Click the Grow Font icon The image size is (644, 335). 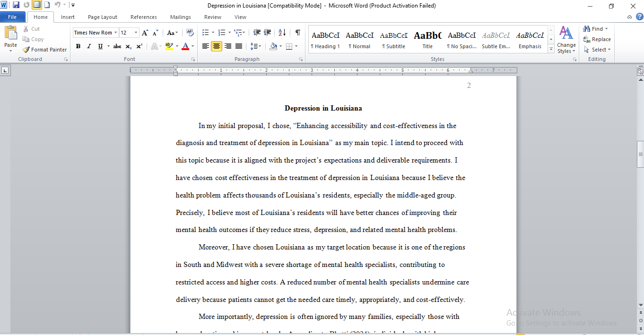click(x=145, y=33)
